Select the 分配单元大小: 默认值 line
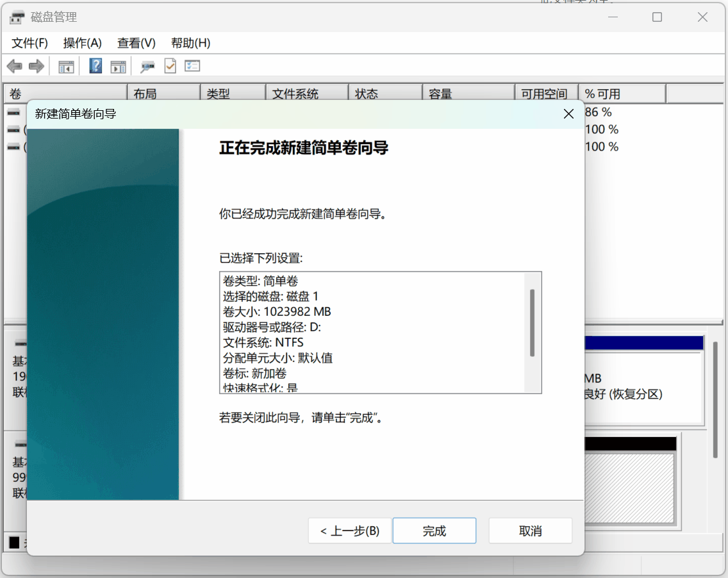The image size is (728, 578). click(277, 358)
